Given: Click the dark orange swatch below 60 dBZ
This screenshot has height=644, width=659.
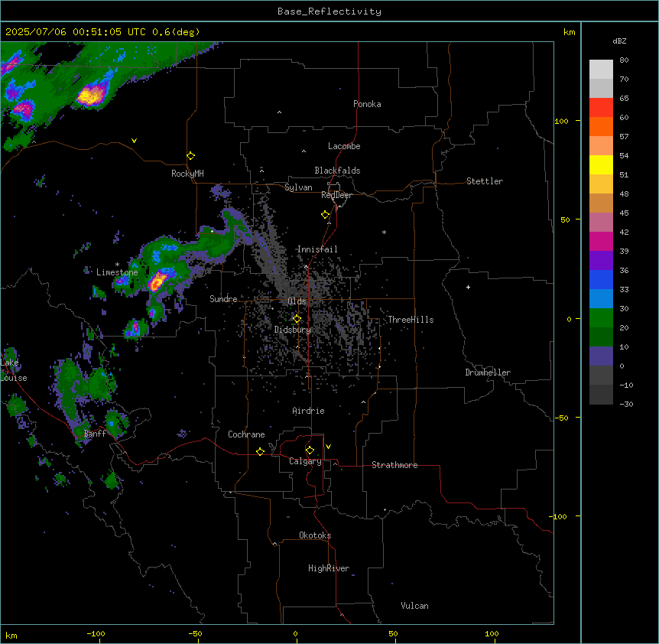Looking at the screenshot, I should 601,126.
